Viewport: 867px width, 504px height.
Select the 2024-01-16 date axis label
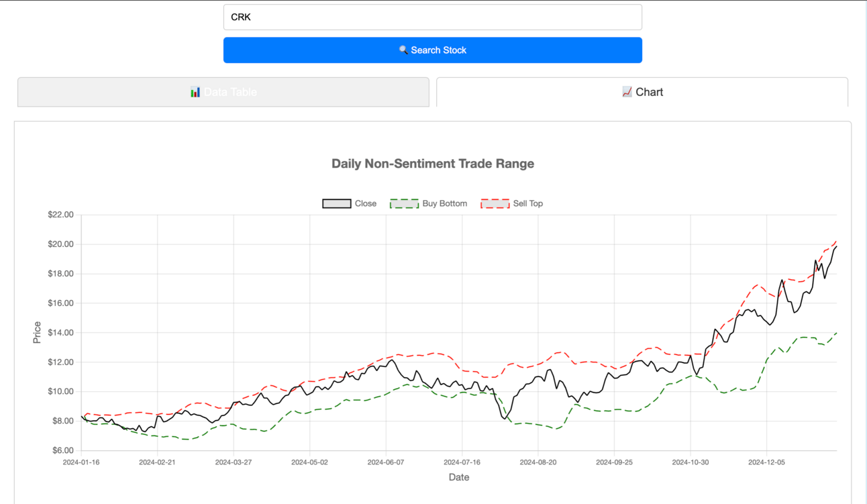point(81,462)
